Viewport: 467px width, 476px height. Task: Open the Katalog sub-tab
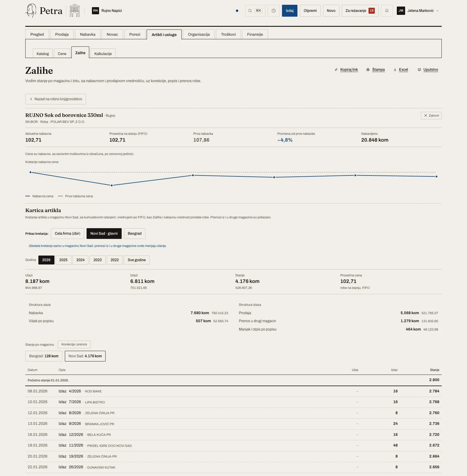pos(43,54)
